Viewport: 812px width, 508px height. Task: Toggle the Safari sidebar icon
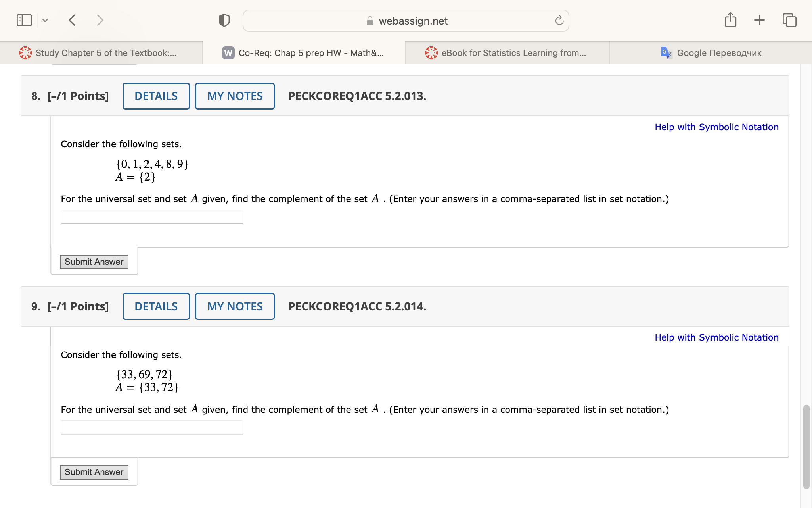click(24, 20)
